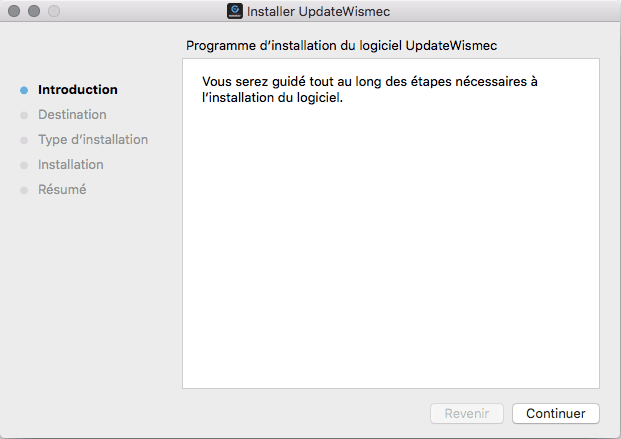The width and height of the screenshot is (621, 439).
Task: Click the disabled zoom window button
Action: click(54, 11)
